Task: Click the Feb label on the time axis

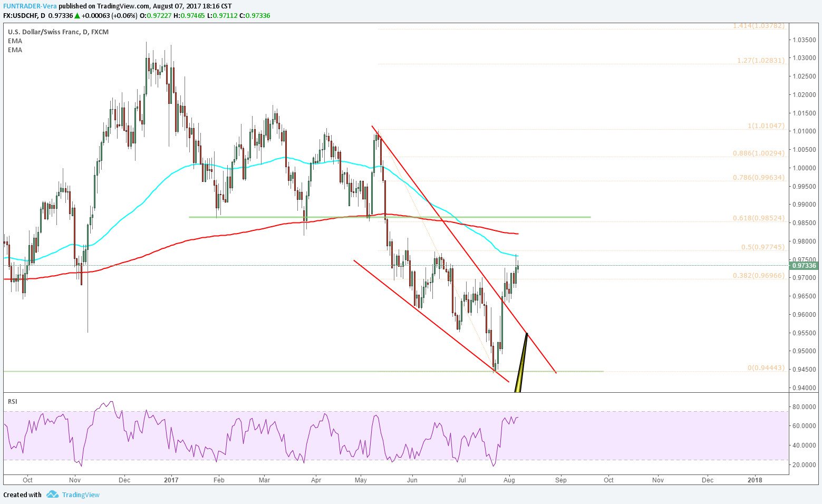Action: (219, 480)
